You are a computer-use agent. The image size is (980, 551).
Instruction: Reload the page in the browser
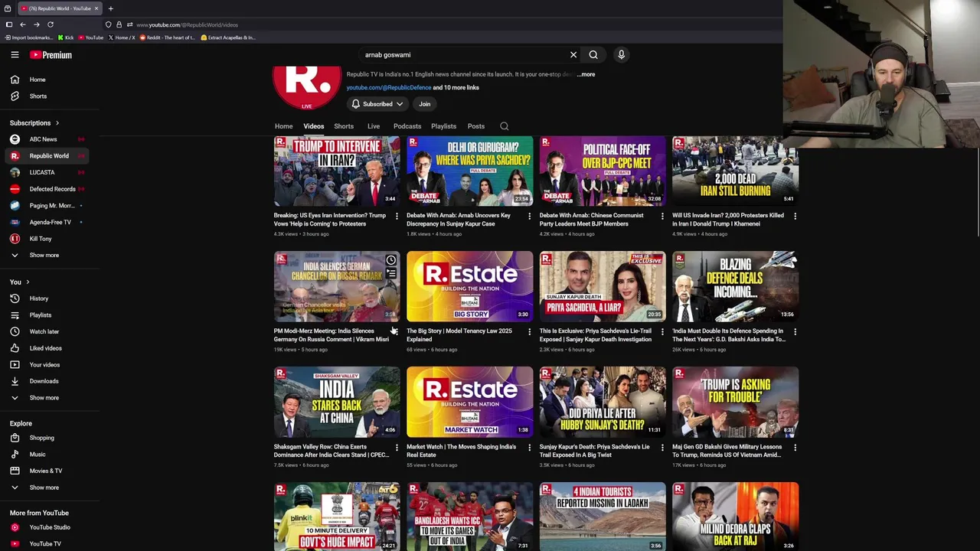tap(51, 24)
